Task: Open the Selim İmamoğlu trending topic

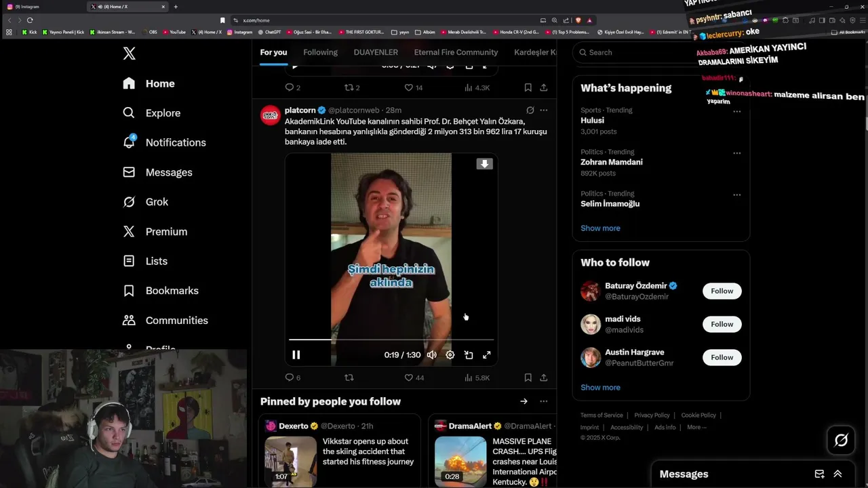Action: coord(610,203)
